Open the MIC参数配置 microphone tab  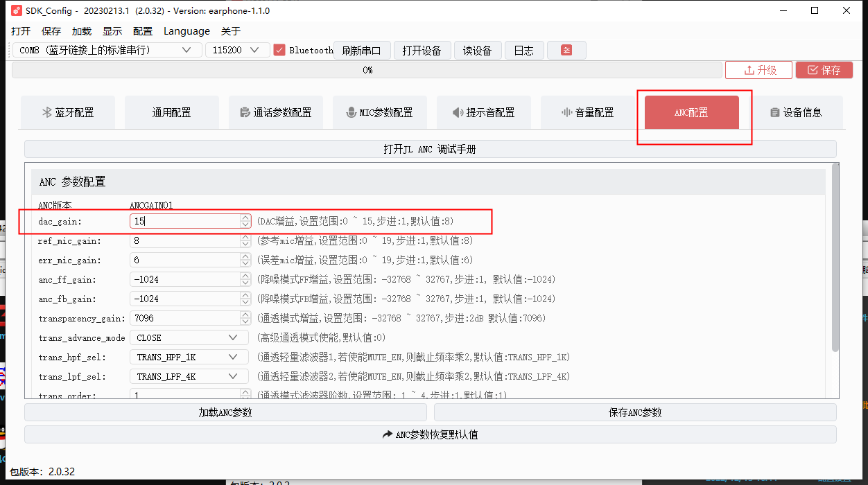[379, 112]
